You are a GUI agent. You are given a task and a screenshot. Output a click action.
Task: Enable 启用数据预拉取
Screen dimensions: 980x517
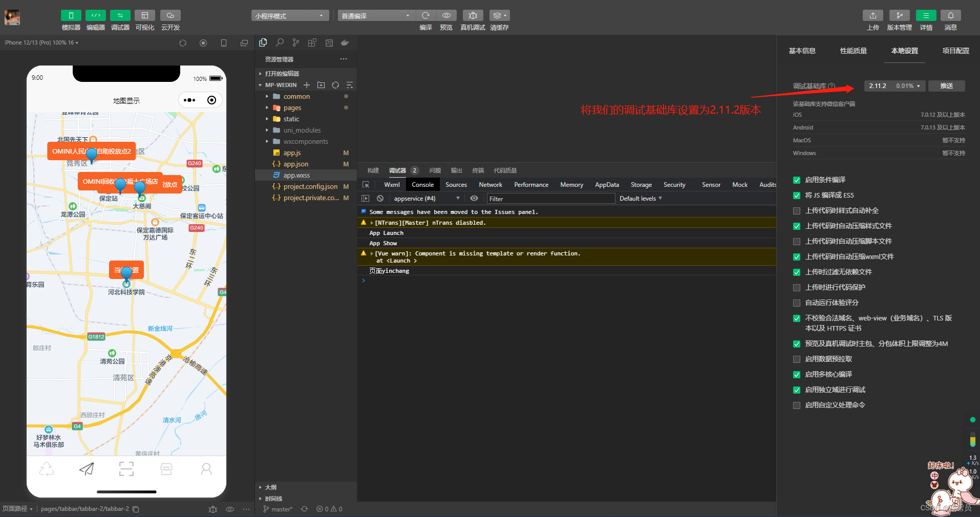(797, 359)
